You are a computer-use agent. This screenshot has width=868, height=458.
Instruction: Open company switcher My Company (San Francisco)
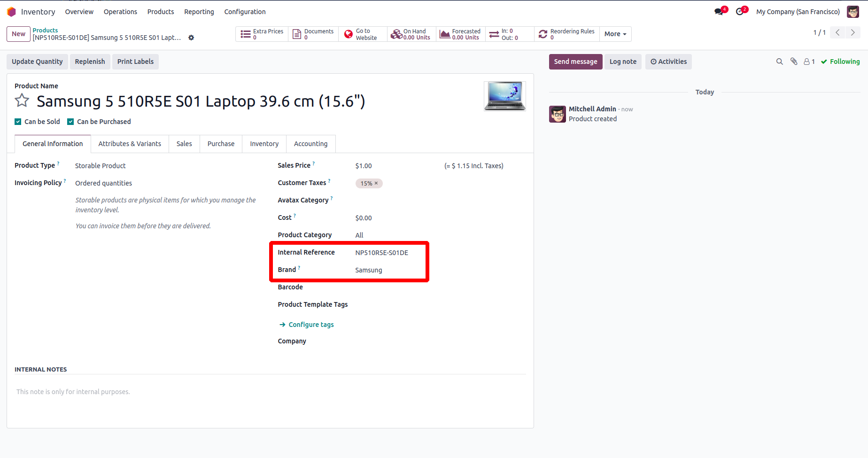tap(798, 12)
